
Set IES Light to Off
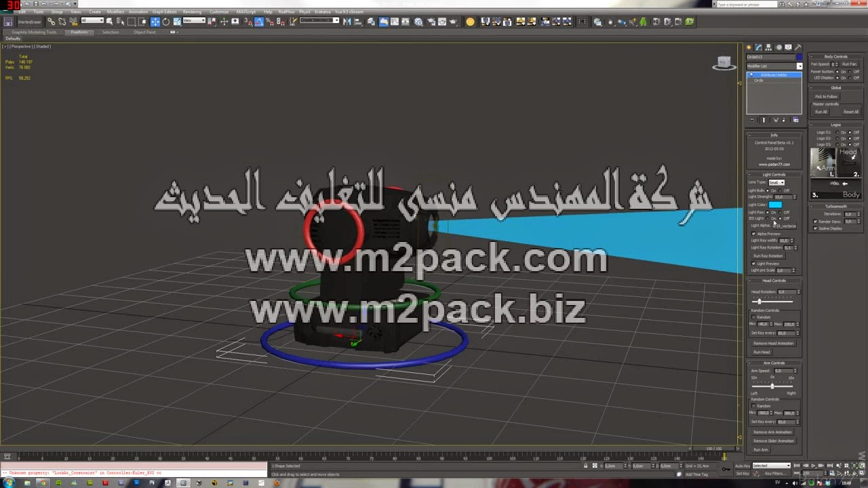point(781,218)
